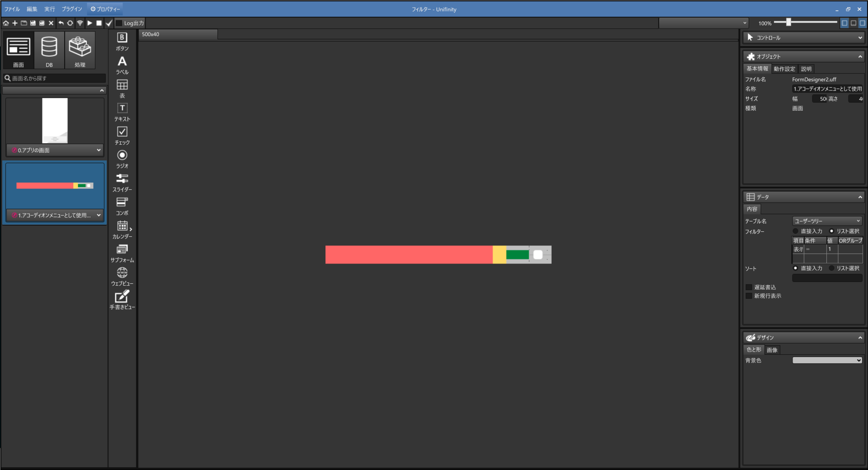Select フィルター リスト選択 radio button

(831, 231)
